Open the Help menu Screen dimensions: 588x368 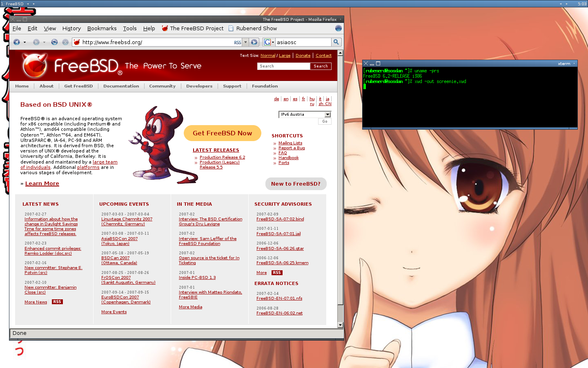tap(149, 28)
